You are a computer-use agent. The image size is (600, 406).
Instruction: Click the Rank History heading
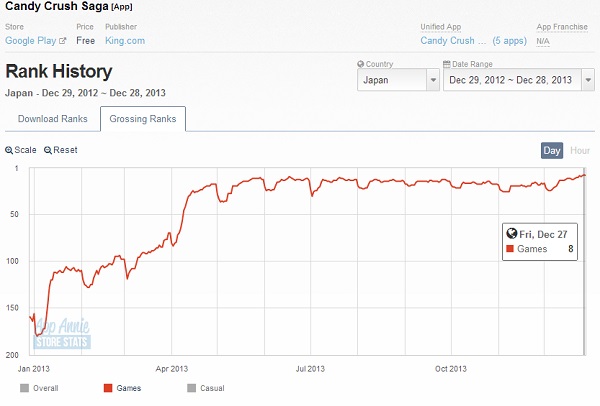(59, 71)
